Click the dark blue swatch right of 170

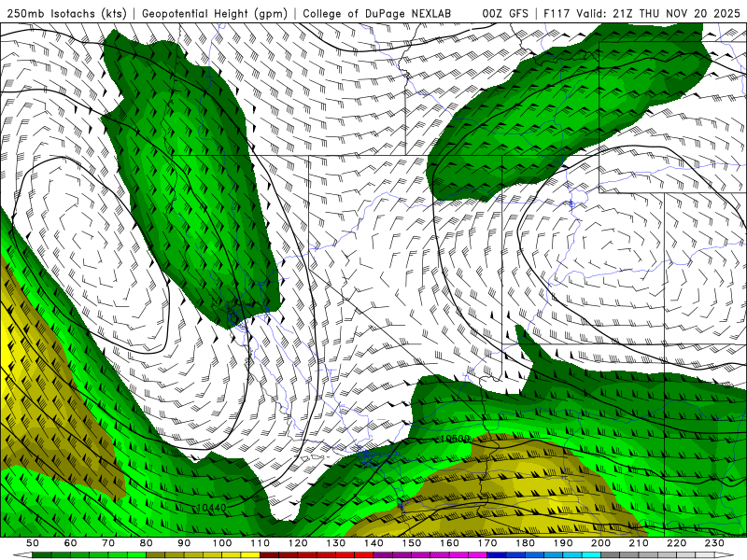(497, 555)
